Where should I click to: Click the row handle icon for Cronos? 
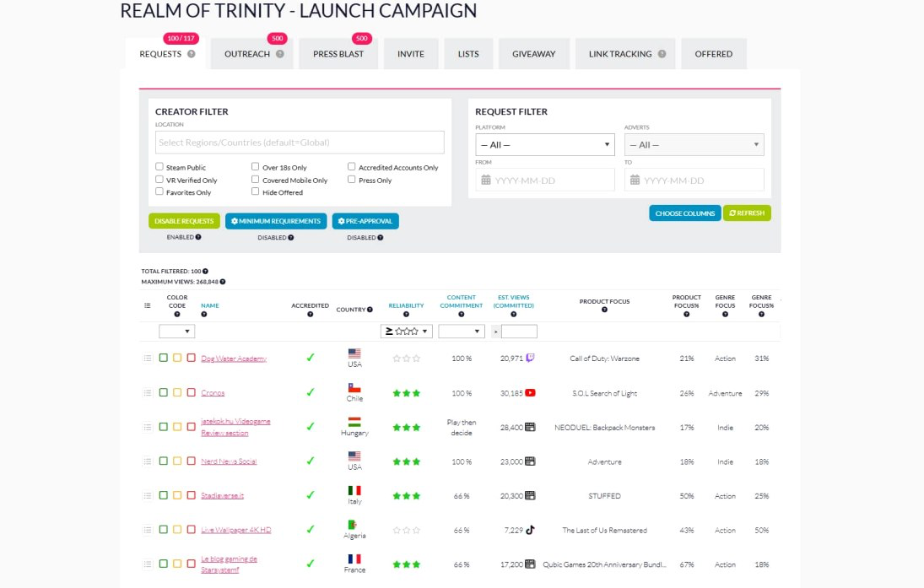148,392
